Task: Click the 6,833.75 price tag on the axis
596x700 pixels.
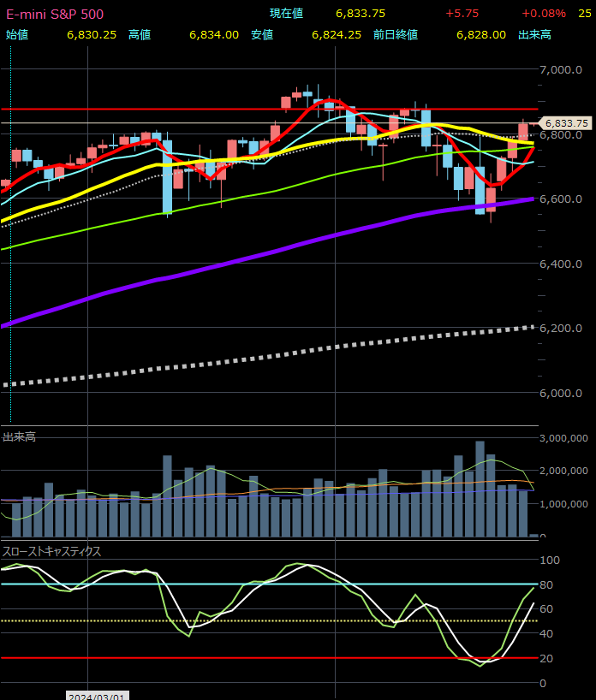Action: click(566, 123)
